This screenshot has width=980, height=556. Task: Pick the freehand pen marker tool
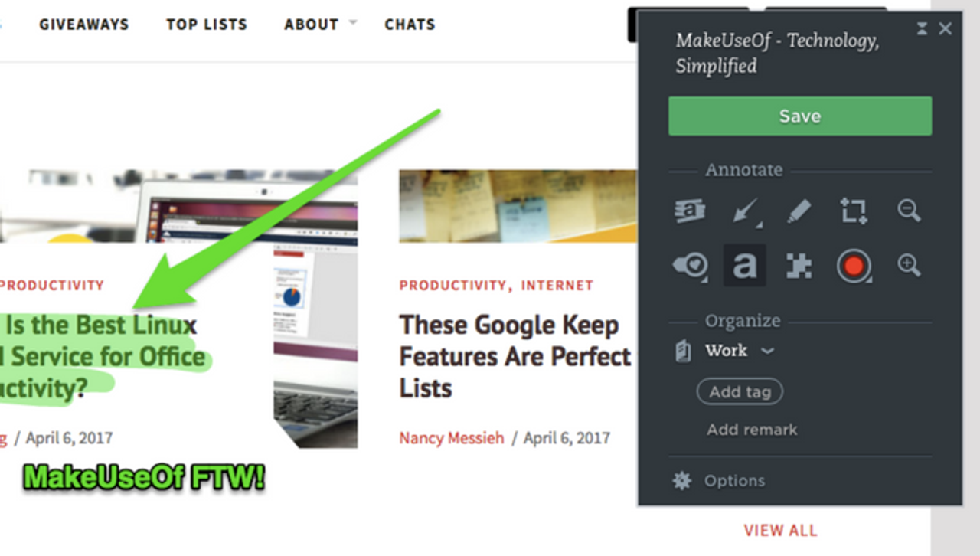point(799,211)
